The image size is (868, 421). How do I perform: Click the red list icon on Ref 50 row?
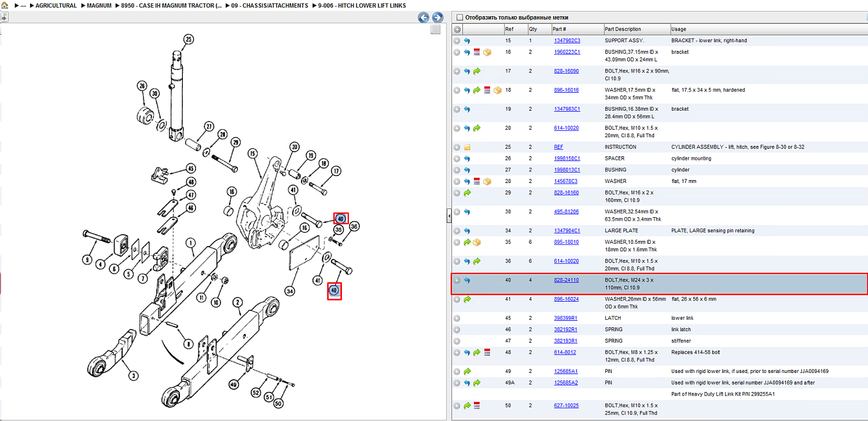477,405
